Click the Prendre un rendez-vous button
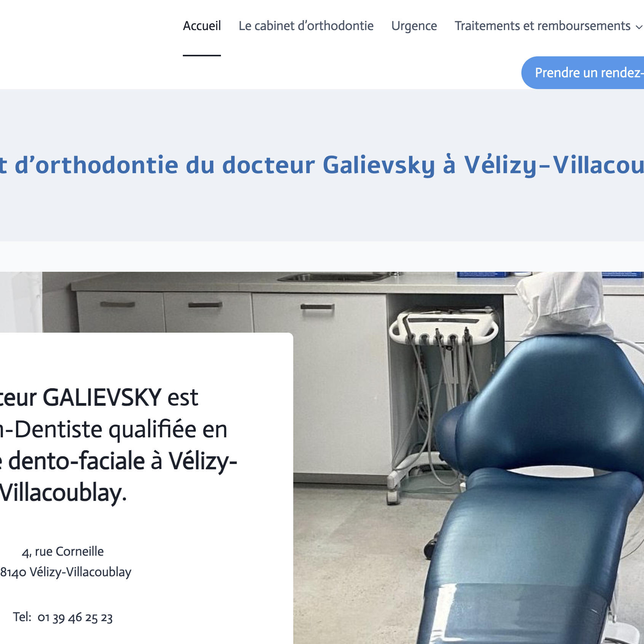This screenshot has width=644, height=644. (x=583, y=73)
